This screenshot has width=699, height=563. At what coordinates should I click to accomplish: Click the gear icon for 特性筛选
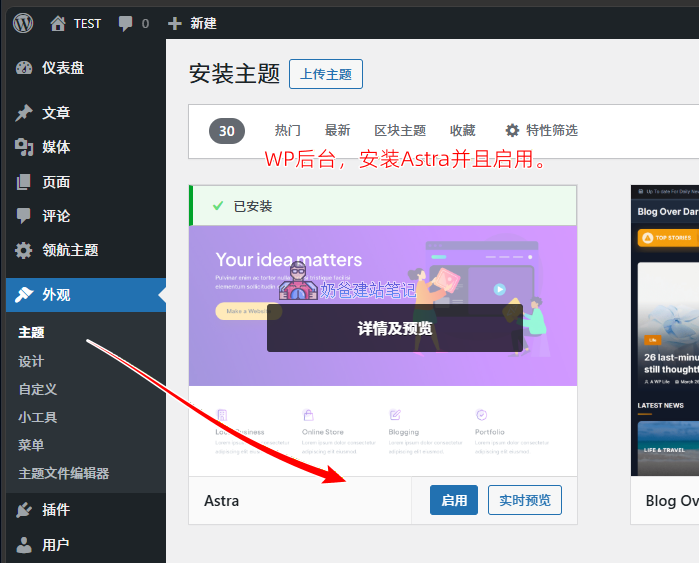(512, 131)
